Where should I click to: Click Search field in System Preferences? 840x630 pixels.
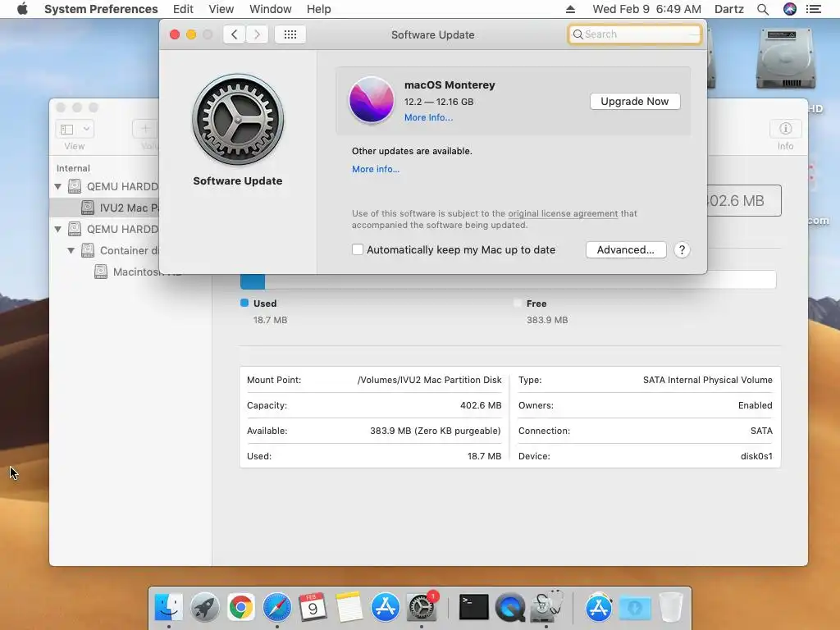pos(635,34)
